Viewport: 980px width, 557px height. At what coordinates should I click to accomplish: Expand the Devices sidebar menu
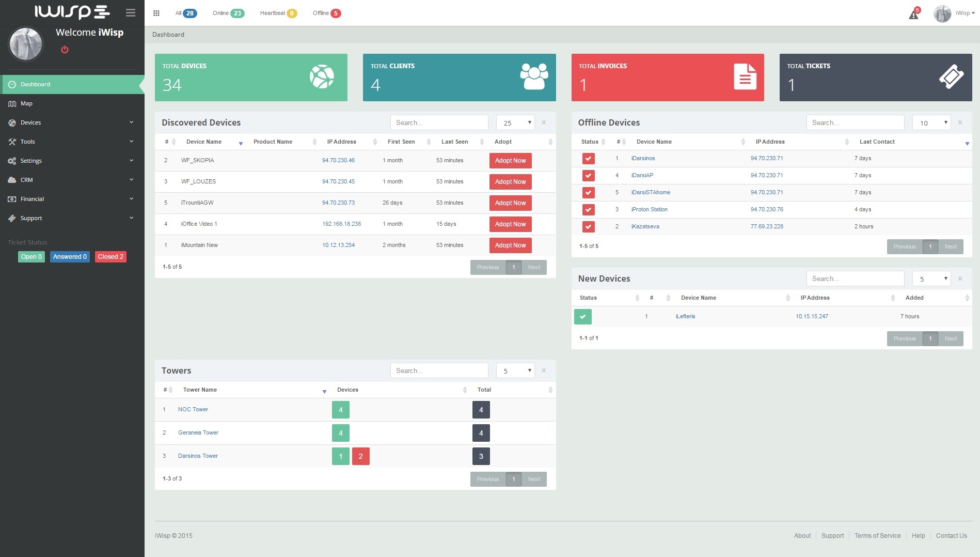72,122
